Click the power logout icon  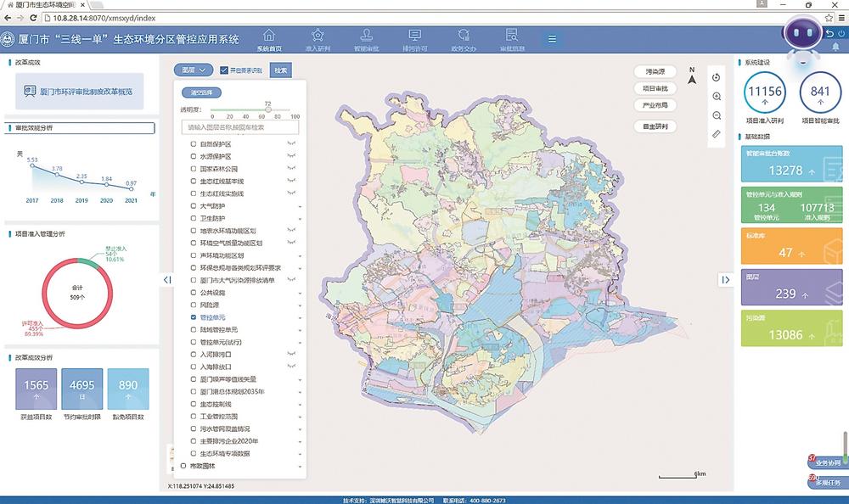[841, 34]
